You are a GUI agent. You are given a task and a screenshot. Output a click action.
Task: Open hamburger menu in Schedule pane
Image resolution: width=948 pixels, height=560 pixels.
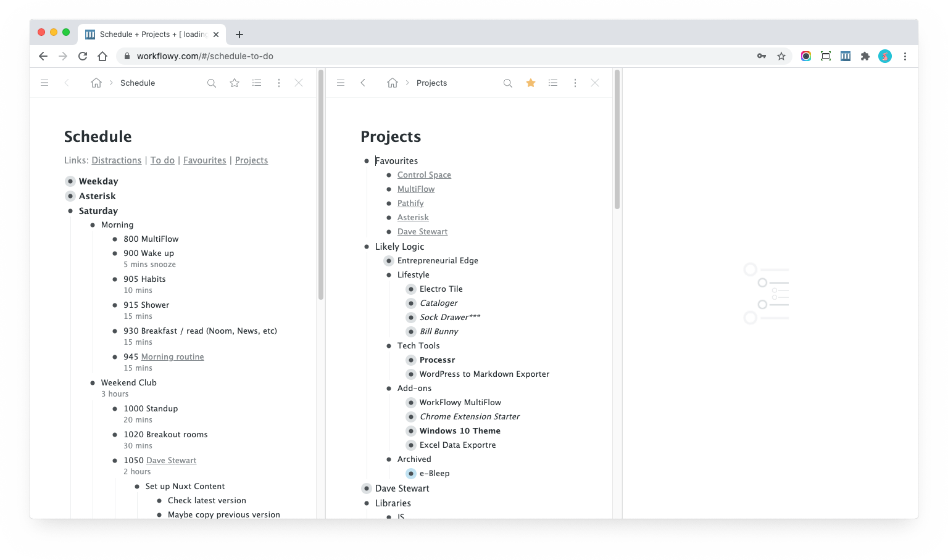[x=44, y=83]
